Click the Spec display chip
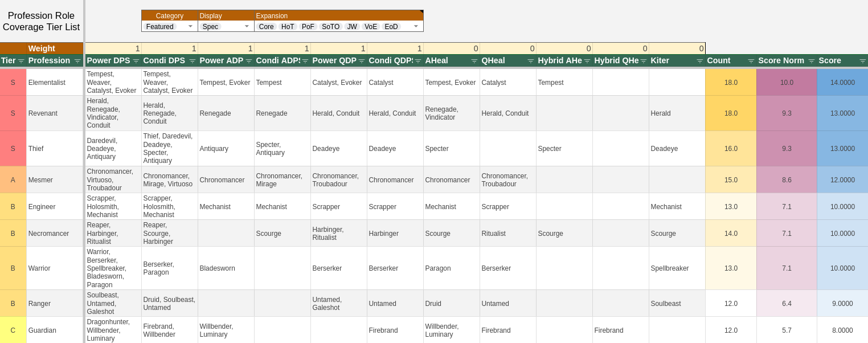The height and width of the screenshot is (343, 868). tap(211, 27)
